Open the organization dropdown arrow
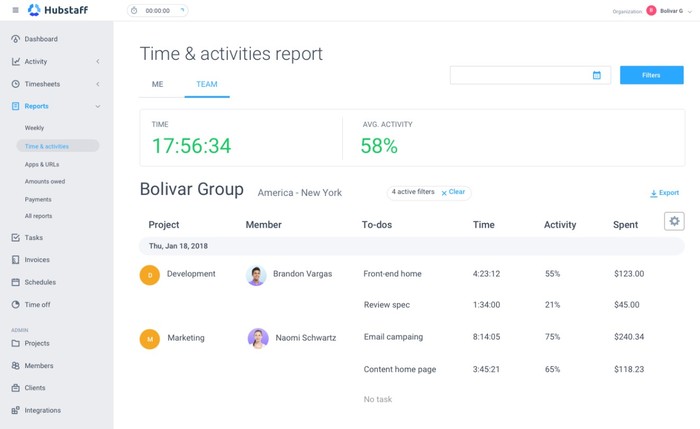700x429 pixels. click(x=690, y=11)
